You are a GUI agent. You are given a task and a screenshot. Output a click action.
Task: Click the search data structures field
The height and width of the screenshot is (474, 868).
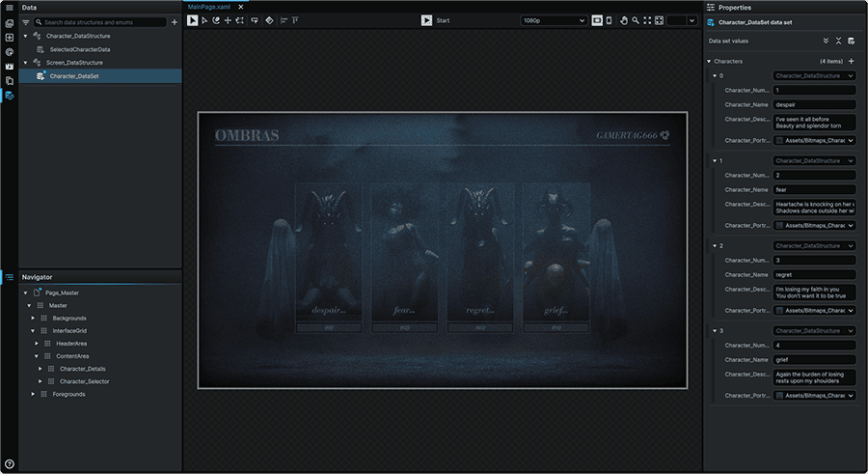click(99, 22)
